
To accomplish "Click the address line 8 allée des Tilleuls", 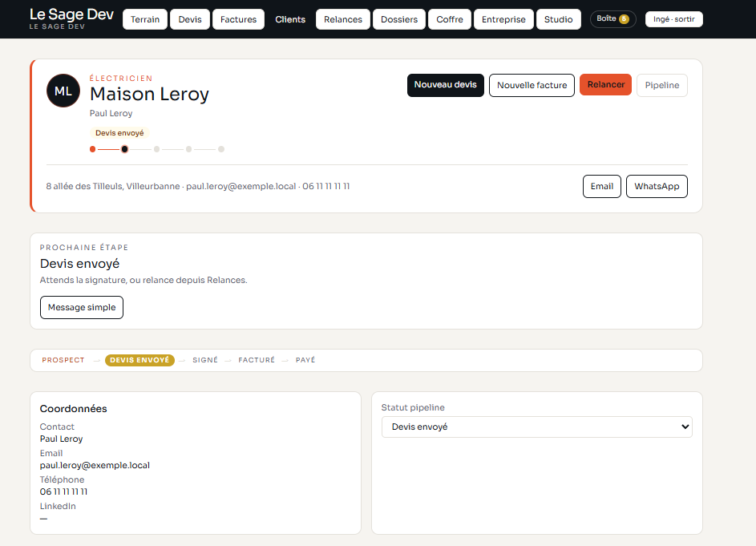I will [x=113, y=186].
